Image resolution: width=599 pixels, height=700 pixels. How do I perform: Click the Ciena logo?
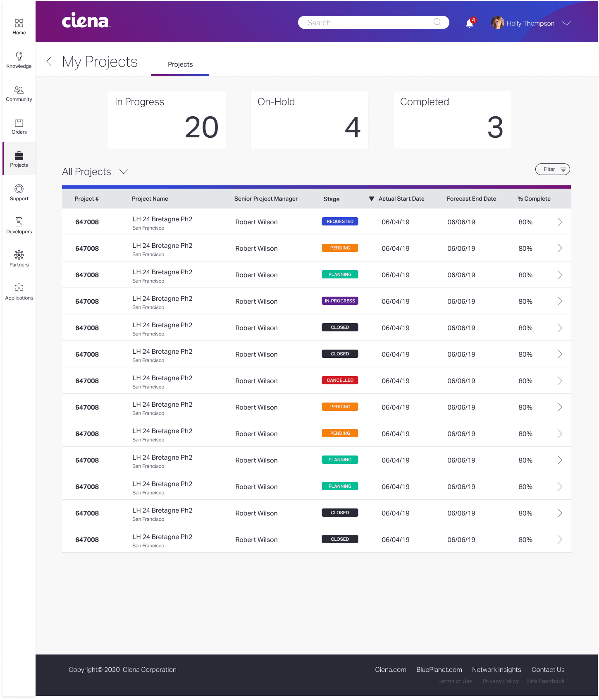tap(86, 21)
